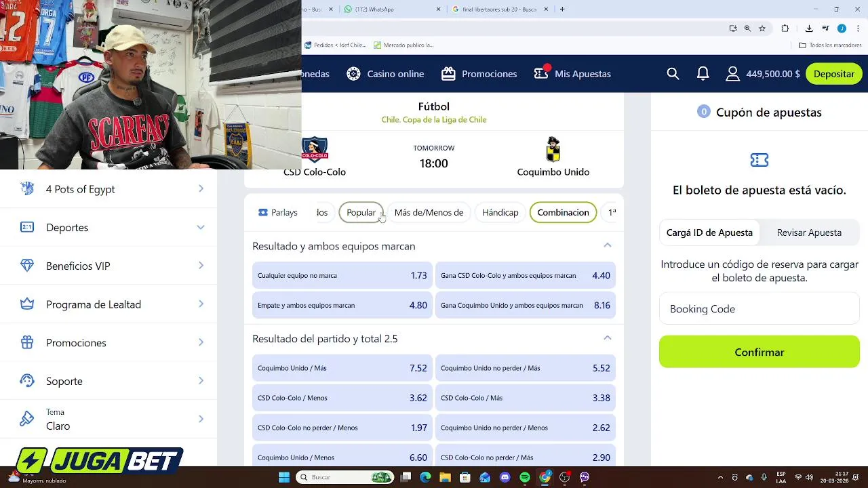Image resolution: width=868 pixels, height=488 pixels.
Task: Click the Coquimbo Unido team crest
Action: (553, 149)
